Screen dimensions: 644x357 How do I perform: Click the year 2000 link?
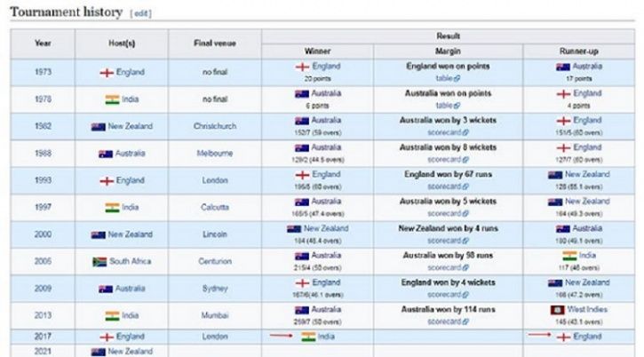[x=43, y=234]
